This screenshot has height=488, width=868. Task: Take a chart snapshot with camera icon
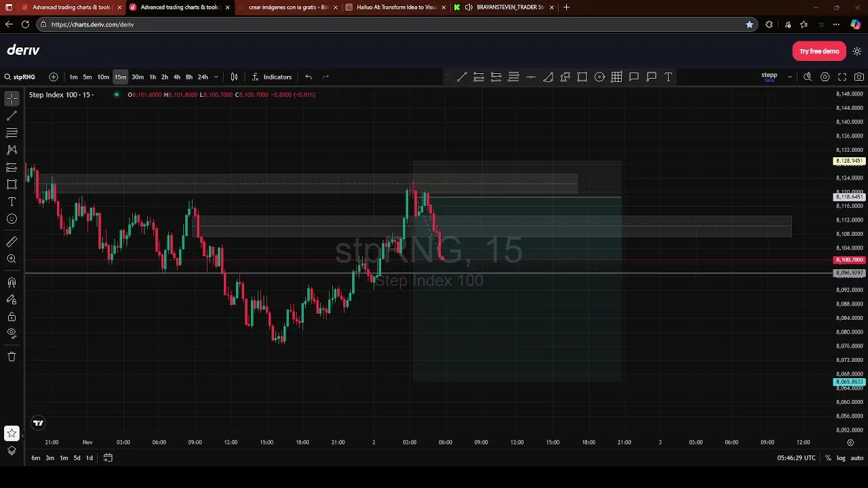[x=859, y=77]
